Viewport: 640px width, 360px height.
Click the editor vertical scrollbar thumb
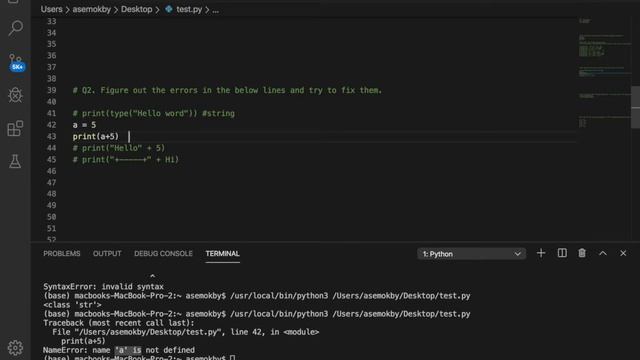tap(636, 107)
